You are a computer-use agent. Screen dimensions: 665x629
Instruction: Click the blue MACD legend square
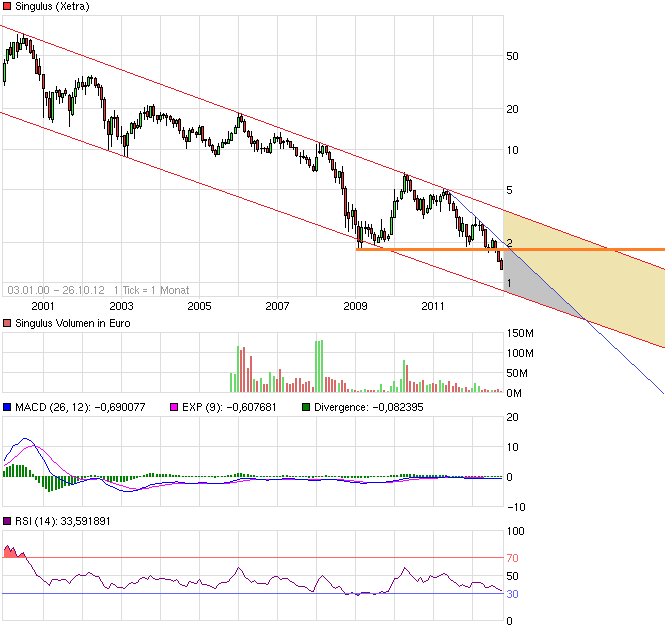click(7, 407)
